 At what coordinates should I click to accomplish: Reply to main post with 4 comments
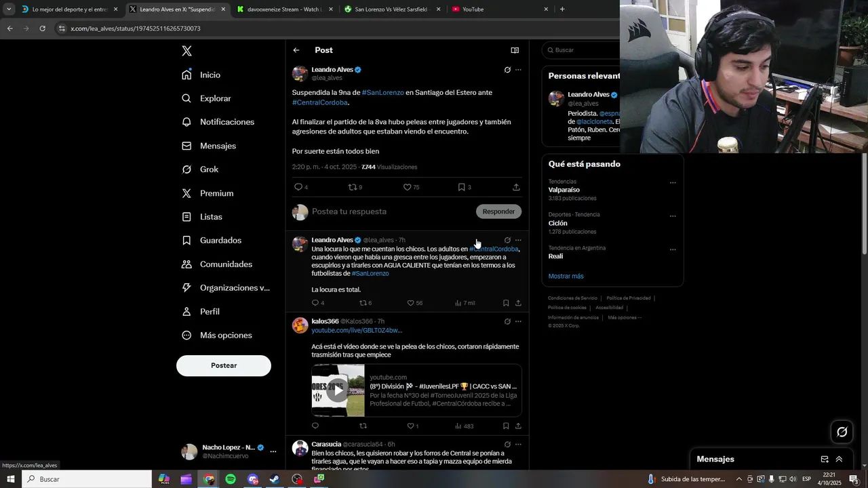[x=300, y=187]
